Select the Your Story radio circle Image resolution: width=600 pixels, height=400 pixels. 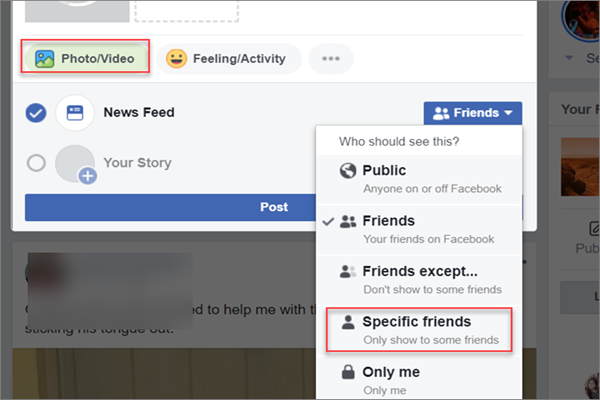[x=36, y=163]
